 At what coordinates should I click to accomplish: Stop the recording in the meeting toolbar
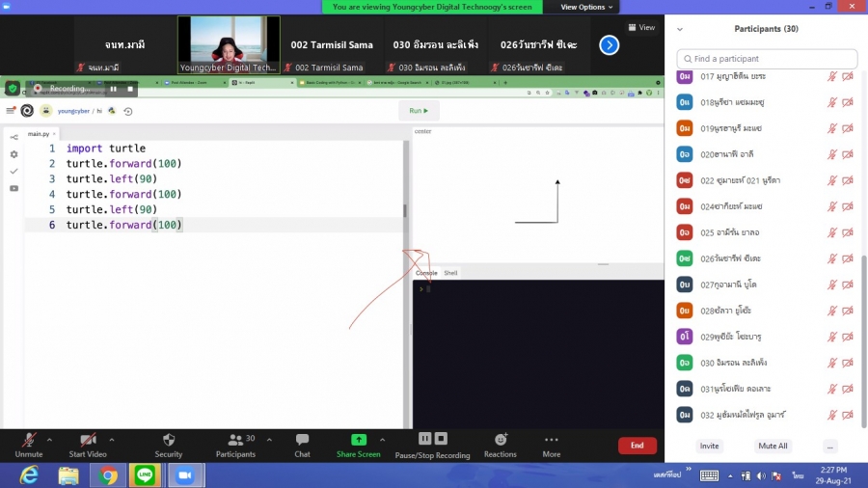pos(441,439)
